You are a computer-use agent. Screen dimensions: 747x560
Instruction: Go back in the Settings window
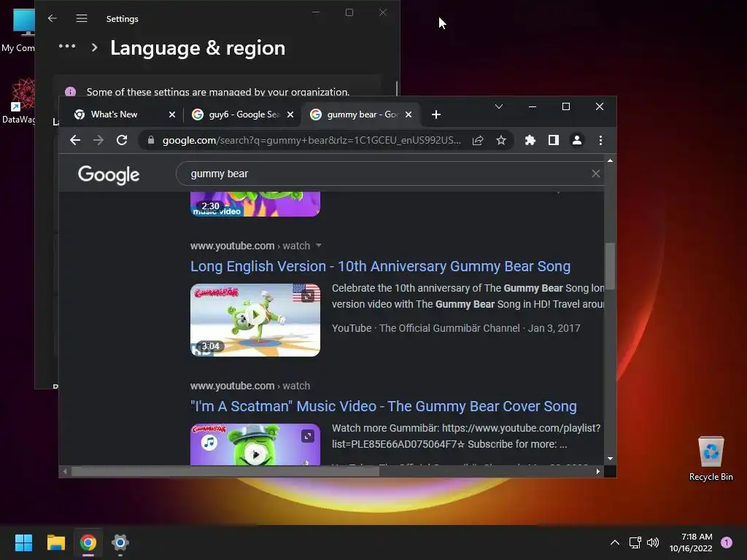[53, 18]
